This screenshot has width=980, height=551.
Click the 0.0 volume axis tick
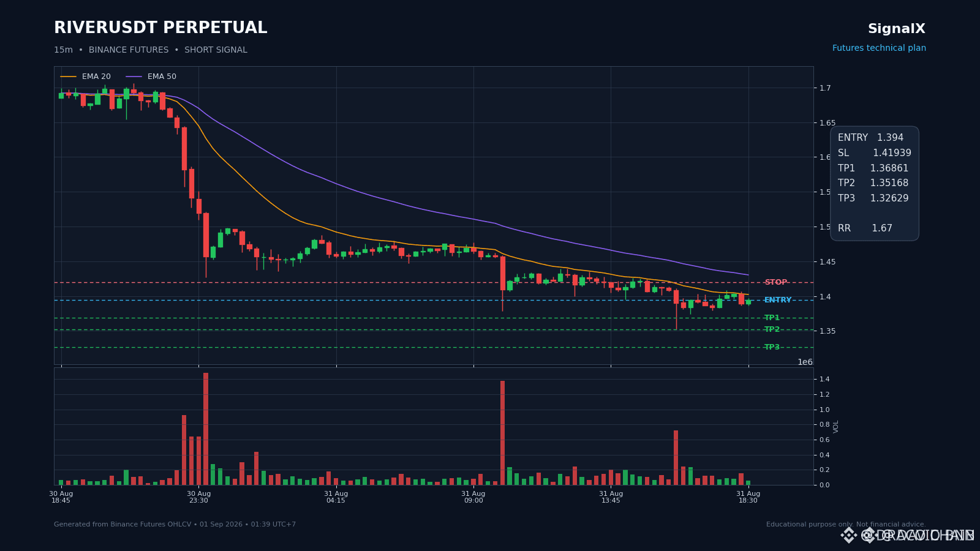coord(824,485)
